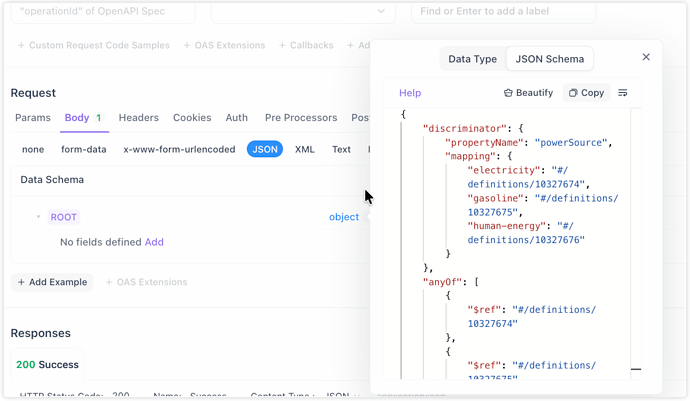
Task: Click plus icon for Add Example
Action: [x=22, y=282]
